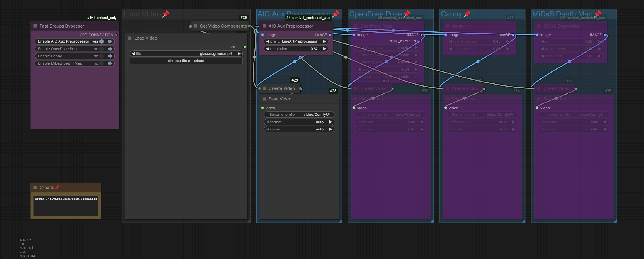Image resolution: width=644 pixels, height=259 pixels.
Task: Click the green VIDEO output port on Load Video
Action: [244, 47]
